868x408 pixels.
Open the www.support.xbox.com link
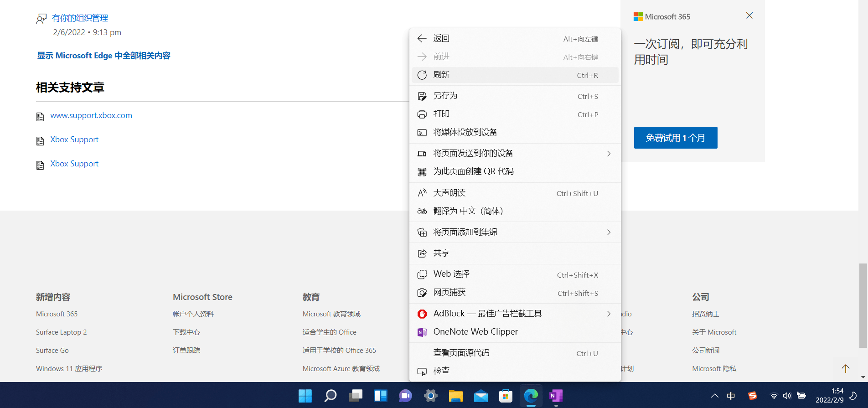pos(91,115)
